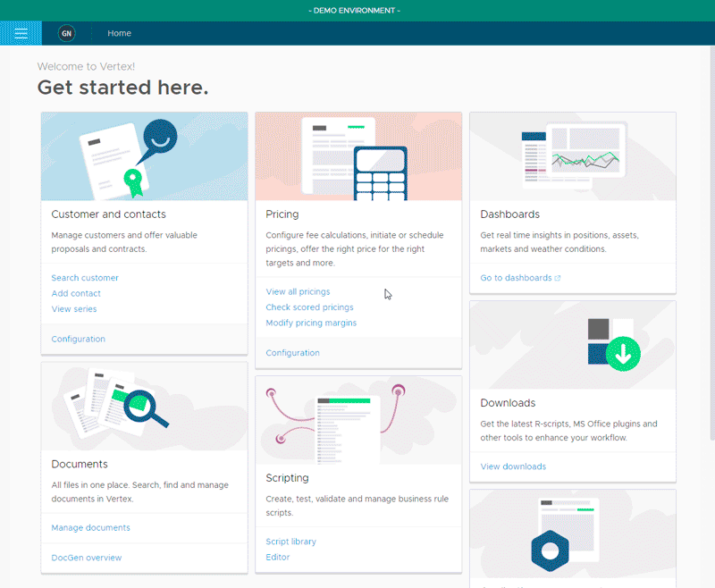
Task: Click the Scripting illustration
Action: coord(358,420)
